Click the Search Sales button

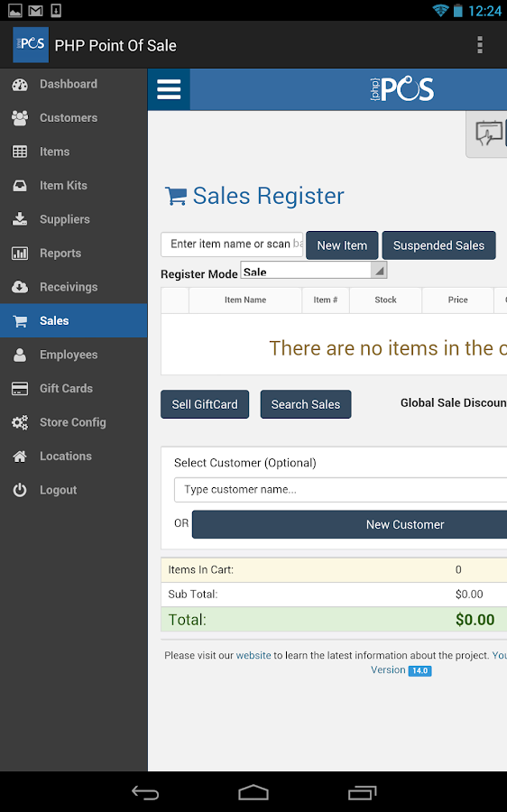point(306,404)
